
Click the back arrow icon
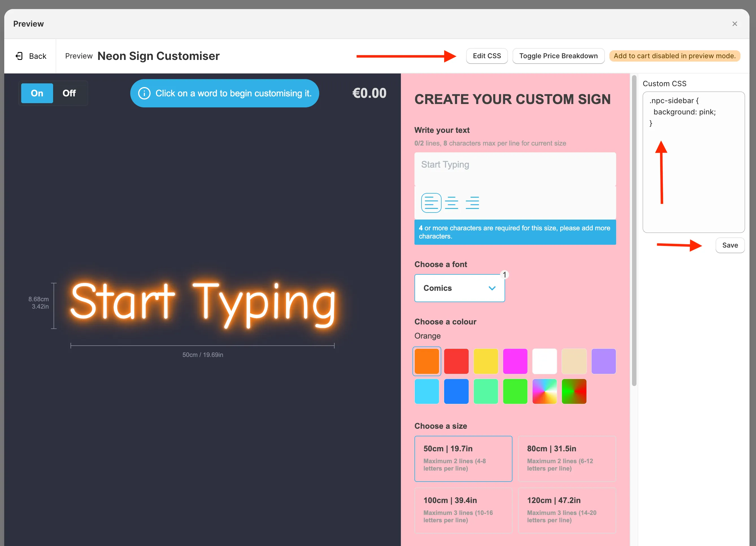(x=19, y=56)
